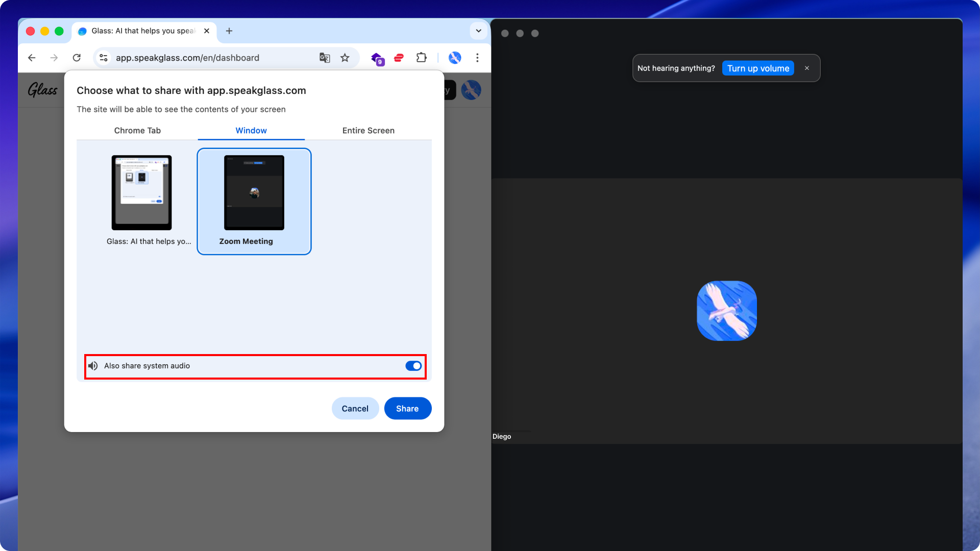Open the Chrome extensions puzzle icon
Image resolution: width=980 pixels, height=551 pixels.
[x=421, y=58]
